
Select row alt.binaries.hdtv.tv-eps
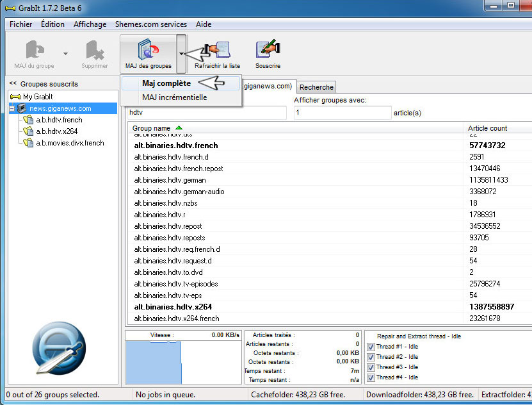point(330,295)
